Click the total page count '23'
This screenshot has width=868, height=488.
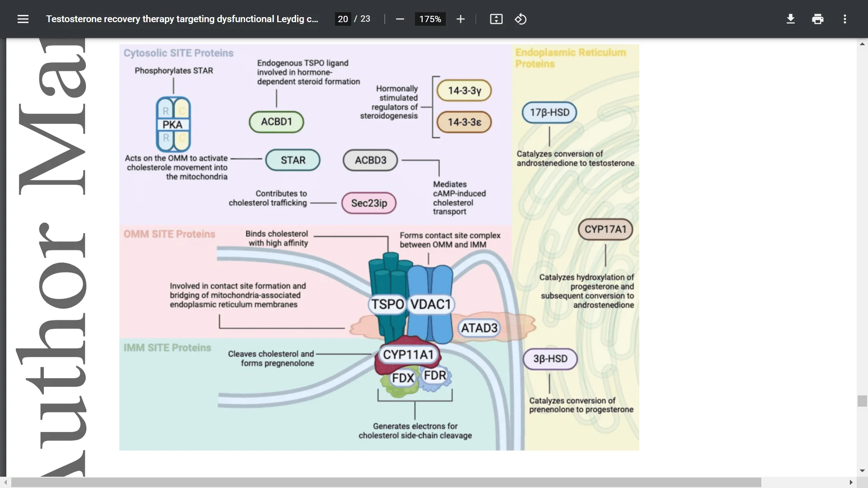click(x=365, y=19)
